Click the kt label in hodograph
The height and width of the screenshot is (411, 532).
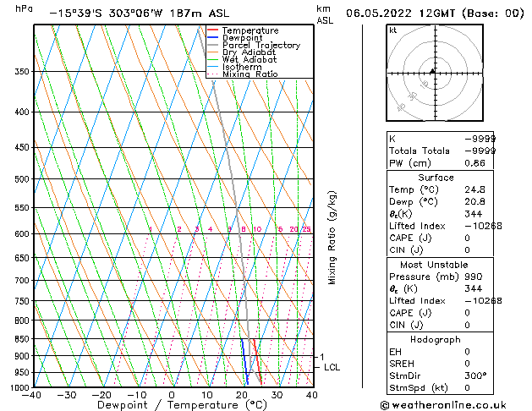pyautogui.click(x=393, y=30)
